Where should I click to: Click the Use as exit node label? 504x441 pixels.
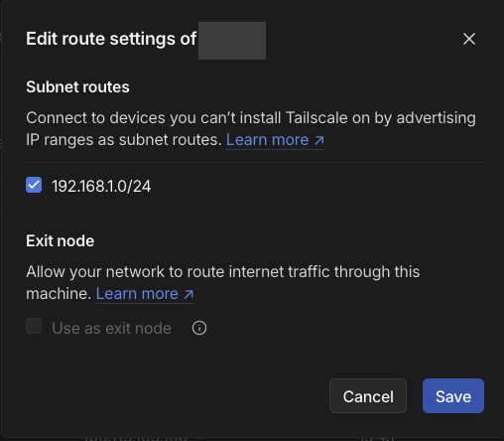point(111,329)
